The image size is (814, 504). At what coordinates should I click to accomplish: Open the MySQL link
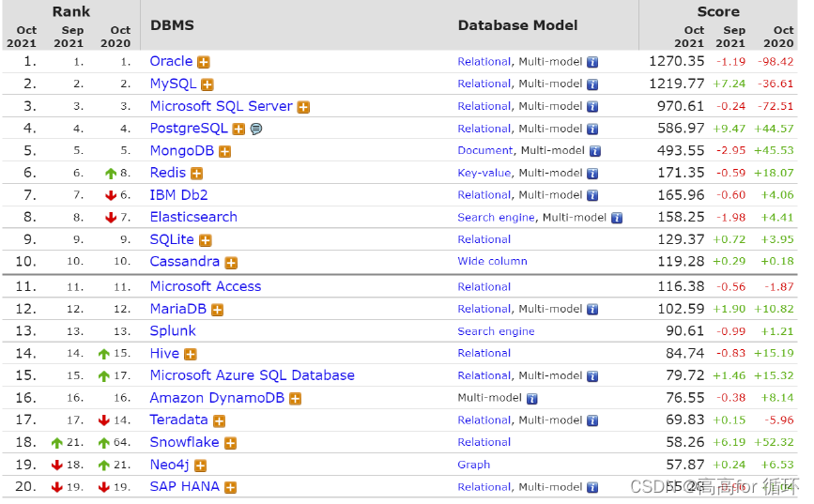pos(173,84)
